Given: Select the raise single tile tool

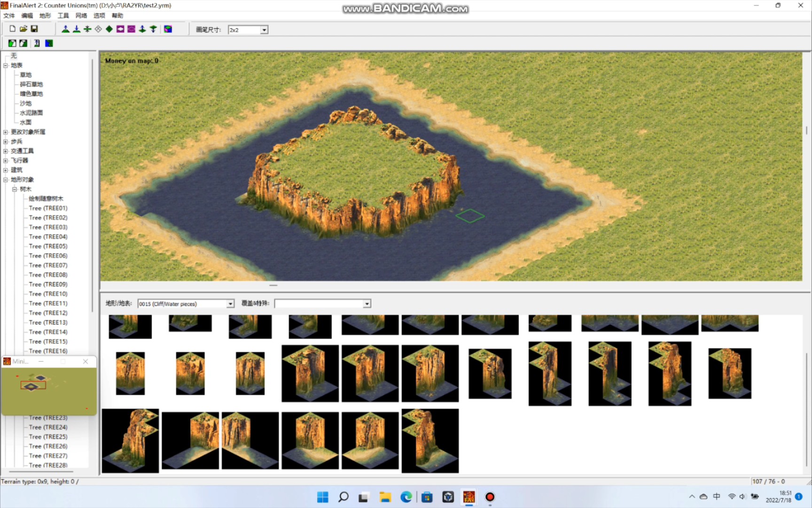Looking at the screenshot, I should 142,29.
